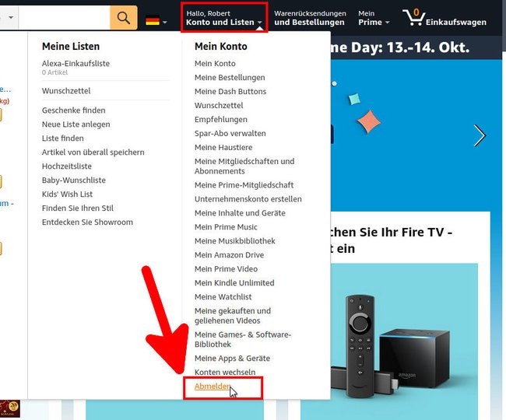Expand the search category dropdown arrow
The width and height of the screenshot is (506, 420).
pyautogui.click(x=11, y=17)
